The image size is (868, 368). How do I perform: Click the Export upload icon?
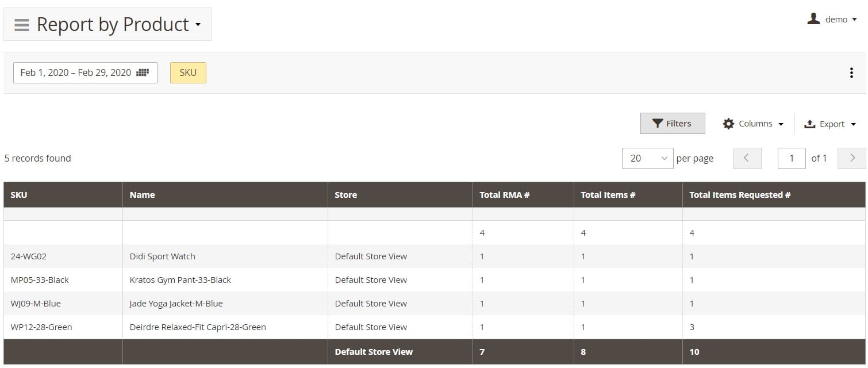[x=810, y=124]
